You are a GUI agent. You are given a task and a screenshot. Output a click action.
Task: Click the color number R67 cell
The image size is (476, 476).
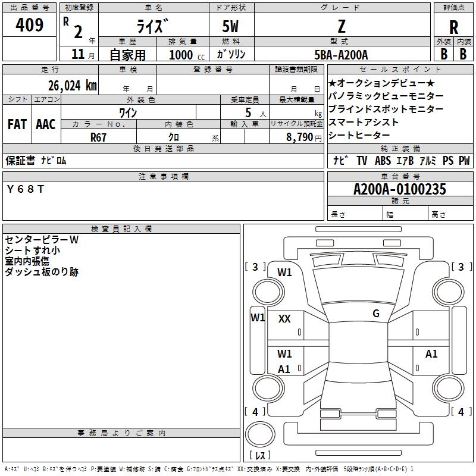coord(99,137)
